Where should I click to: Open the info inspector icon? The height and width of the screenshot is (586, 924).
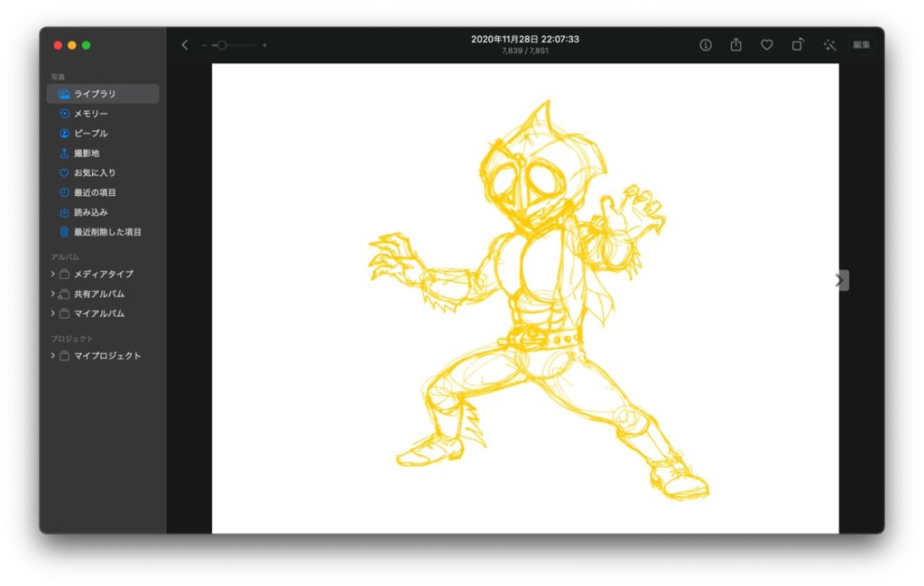pos(706,45)
